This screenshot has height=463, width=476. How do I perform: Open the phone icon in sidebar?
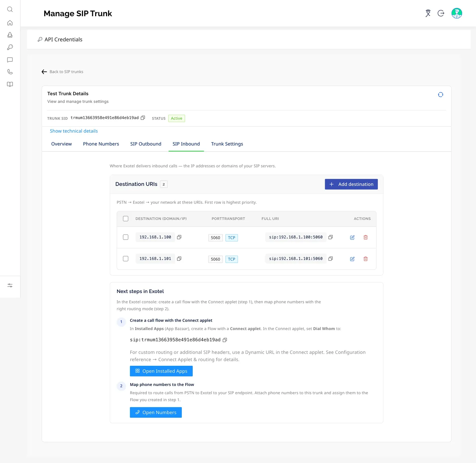tap(10, 72)
